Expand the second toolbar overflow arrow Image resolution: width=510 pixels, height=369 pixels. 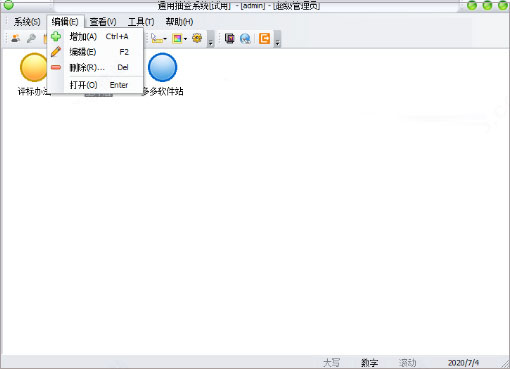click(277, 39)
